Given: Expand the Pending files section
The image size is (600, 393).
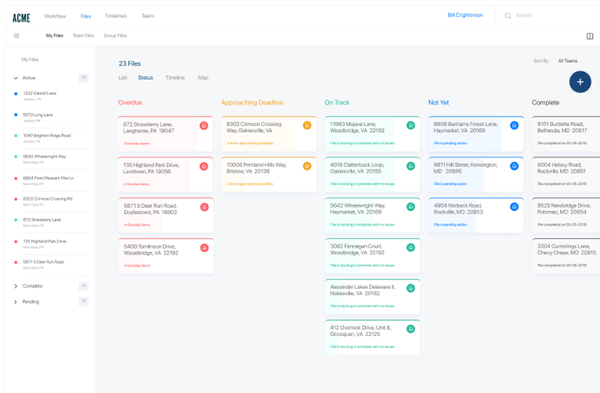Looking at the screenshot, I should (x=16, y=302).
